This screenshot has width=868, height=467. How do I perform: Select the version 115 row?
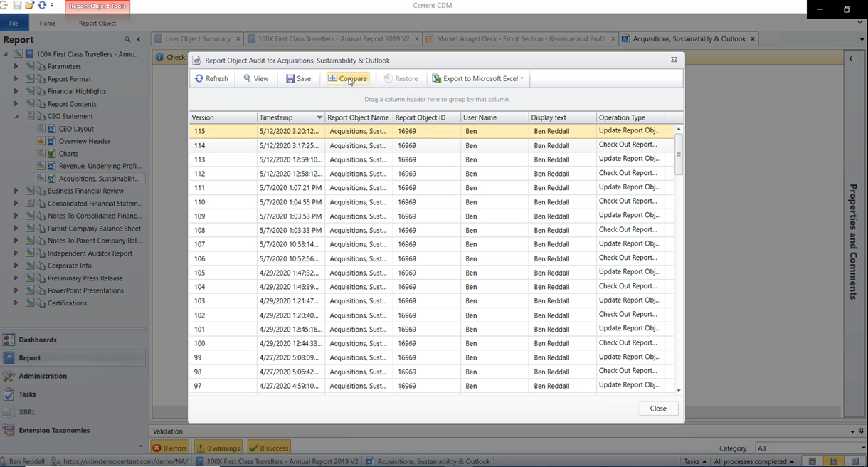pos(431,131)
